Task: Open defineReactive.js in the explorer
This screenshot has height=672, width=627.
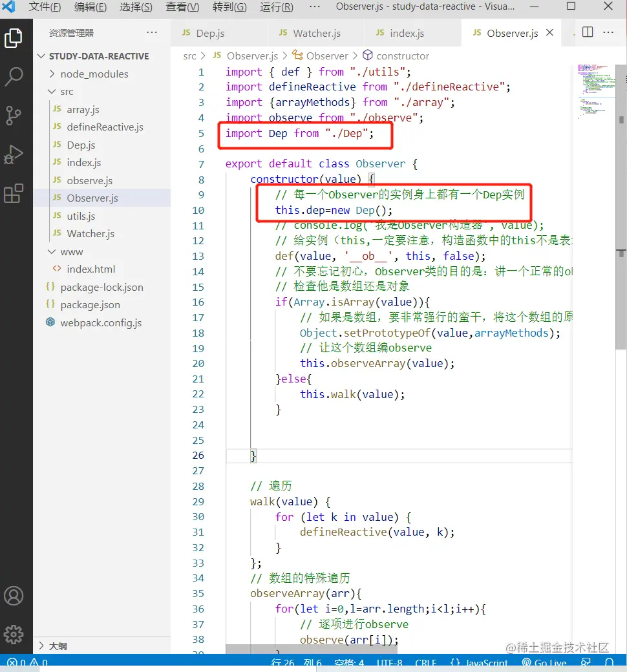Action: point(102,127)
